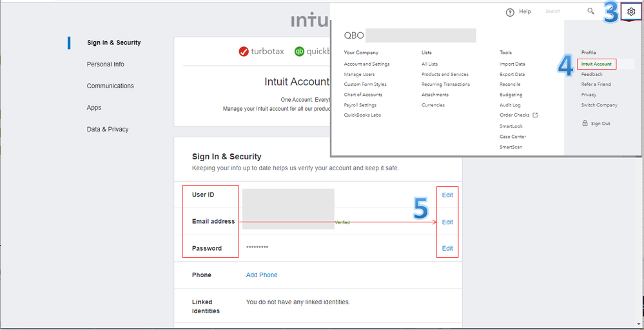The image size is (644, 330).
Task: Click the Sign Out lock icon
Action: coord(585,123)
